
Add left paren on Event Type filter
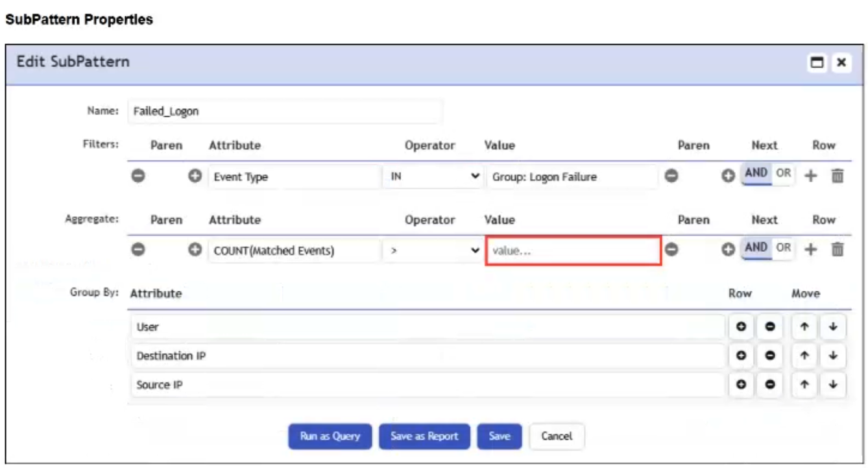[193, 177]
